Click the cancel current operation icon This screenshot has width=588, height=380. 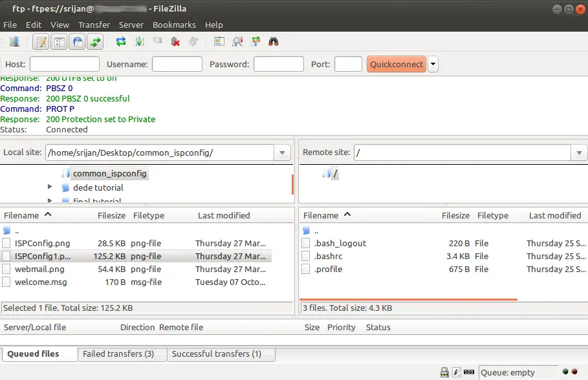157,41
